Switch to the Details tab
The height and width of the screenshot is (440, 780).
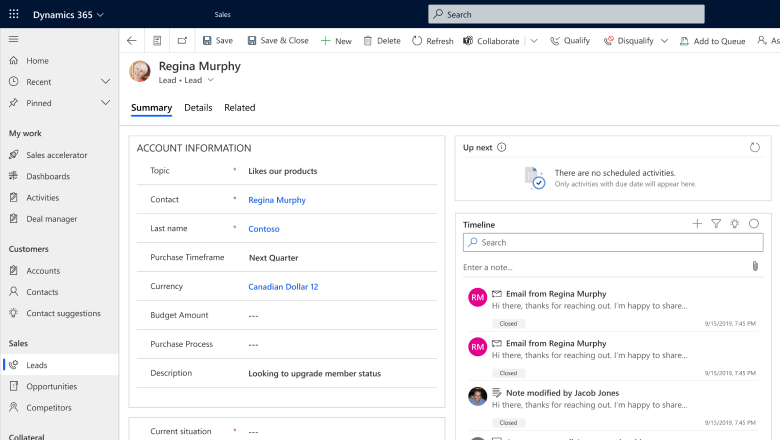point(198,108)
